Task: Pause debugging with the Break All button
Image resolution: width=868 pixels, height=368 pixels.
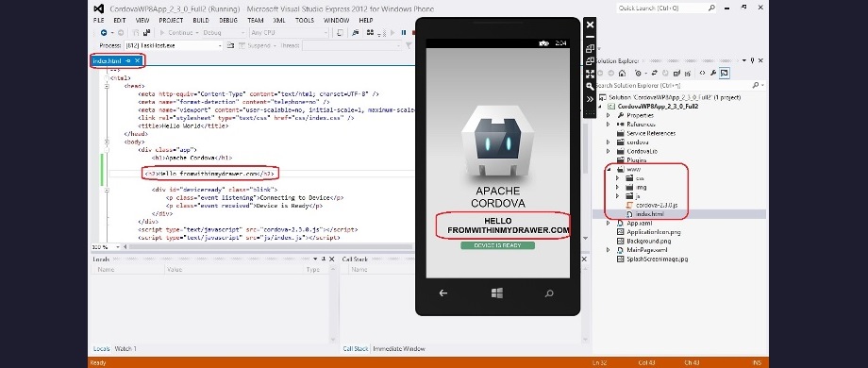Action: pos(404,33)
